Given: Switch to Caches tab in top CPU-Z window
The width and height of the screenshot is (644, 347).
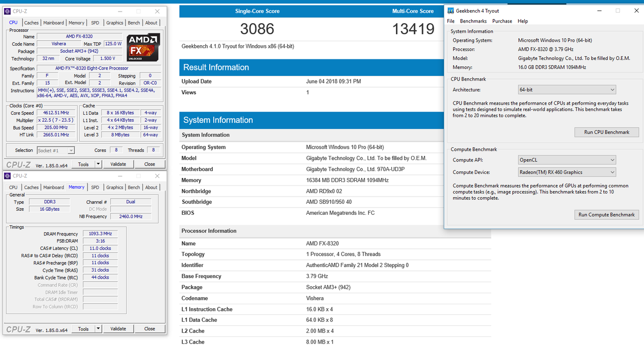Looking at the screenshot, I should (31, 23).
